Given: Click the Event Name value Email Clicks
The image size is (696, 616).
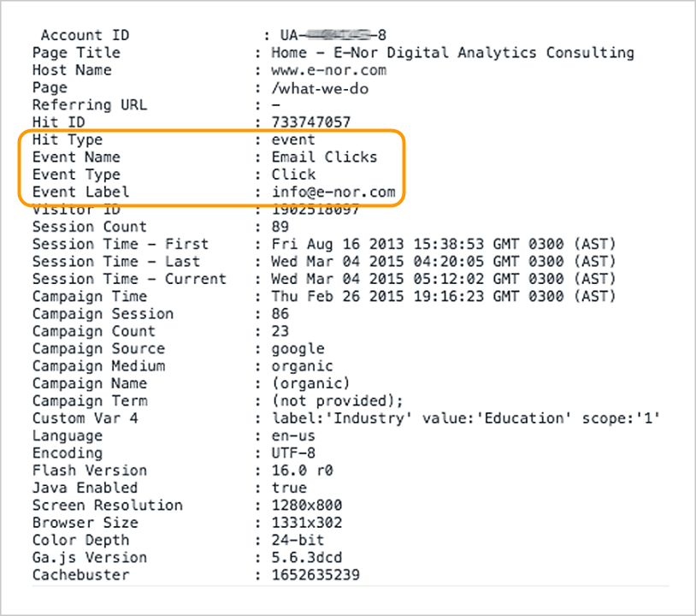Looking at the screenshot, I should (324, 157).
